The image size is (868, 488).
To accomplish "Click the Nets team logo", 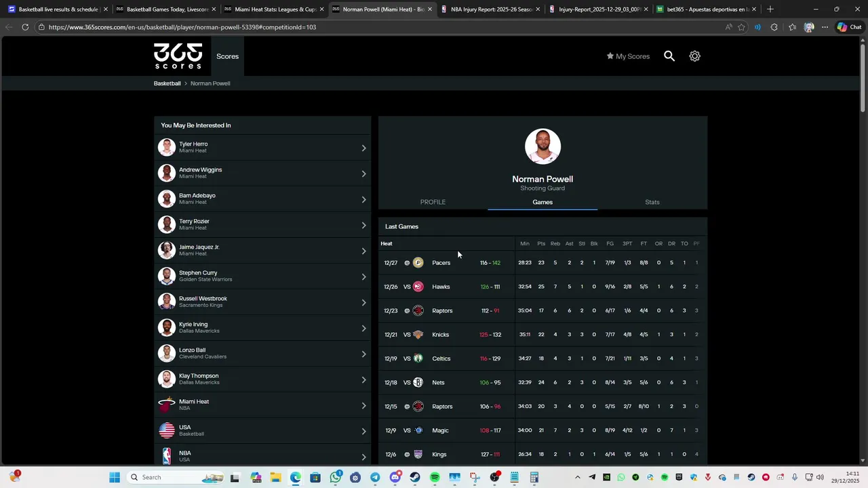I will (x=418, y=382).
